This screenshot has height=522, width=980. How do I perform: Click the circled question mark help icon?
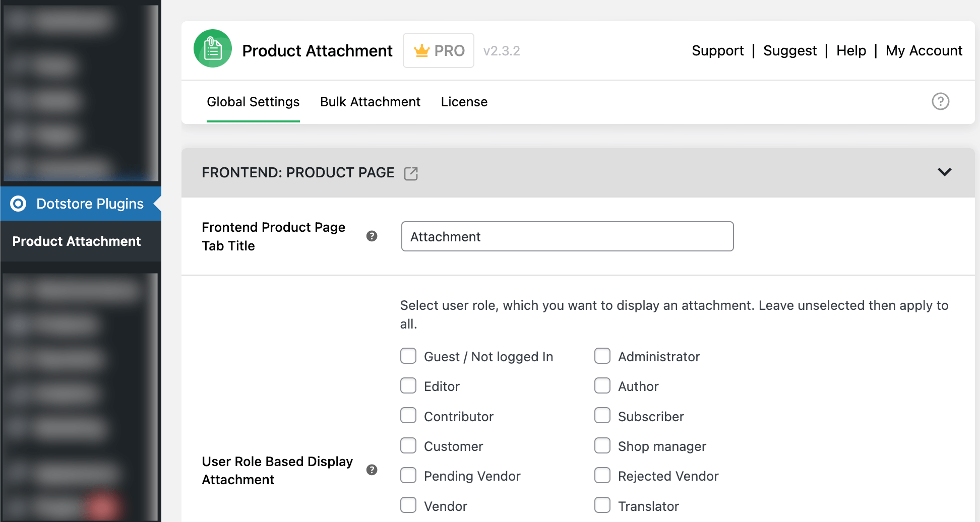click(x=940, y=101)
